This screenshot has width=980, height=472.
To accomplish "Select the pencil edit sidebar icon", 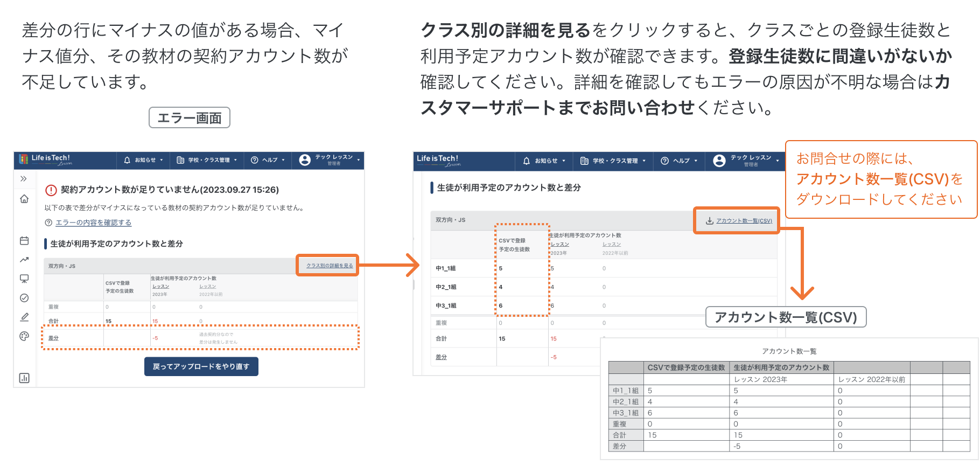I will coord(24,317).
